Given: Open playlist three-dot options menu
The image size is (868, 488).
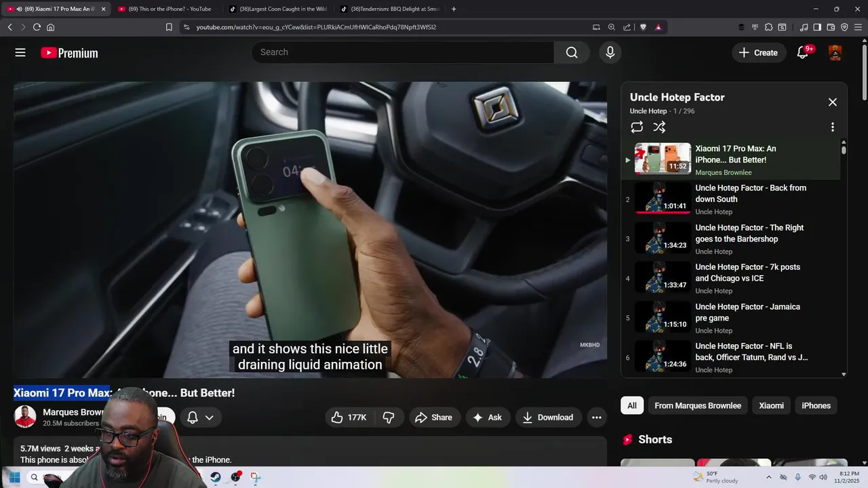Looking at the screenshot, I should tap(833, 127).
